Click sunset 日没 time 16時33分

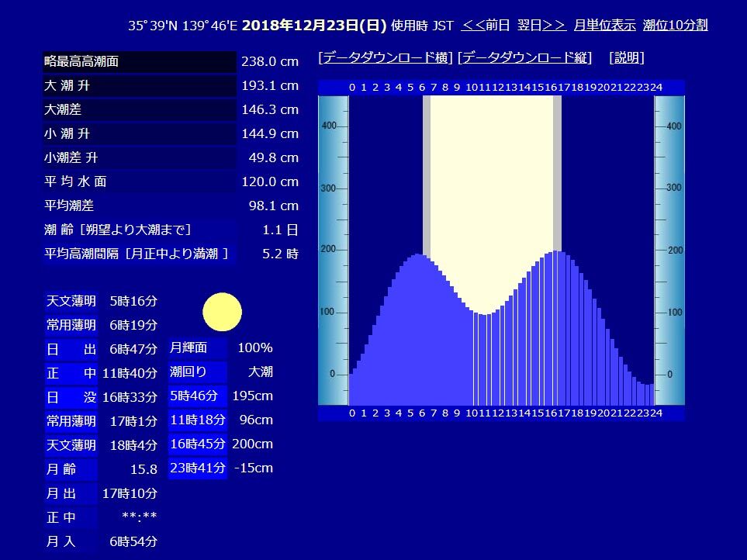tap(130, 397)
